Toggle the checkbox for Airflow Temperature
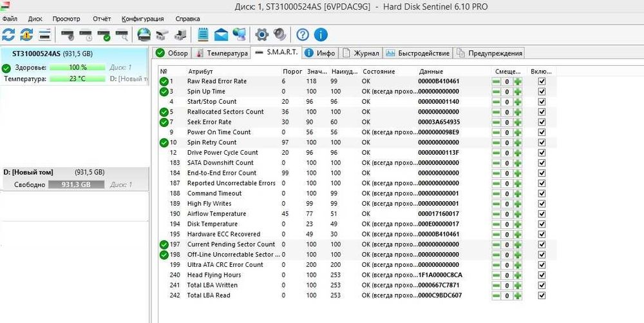 (x=542, y=213)
